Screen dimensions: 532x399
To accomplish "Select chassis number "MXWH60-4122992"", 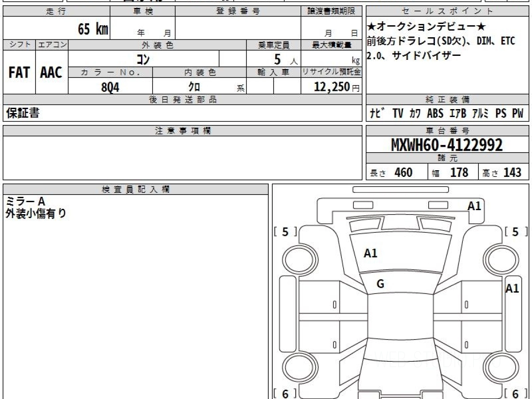I will click(x=447, y=145).
